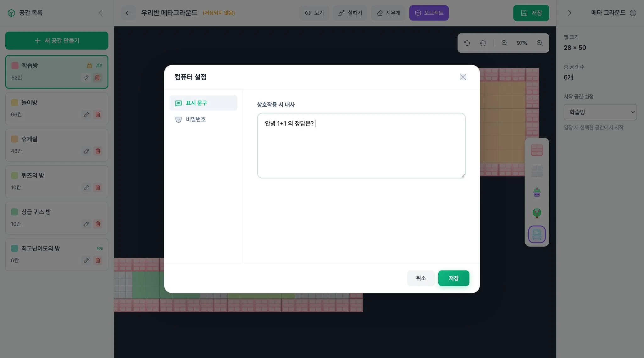Toggle the 칠하기 paint mode
The width and height of the screenshot is (644, 358).
pos(350,13)
